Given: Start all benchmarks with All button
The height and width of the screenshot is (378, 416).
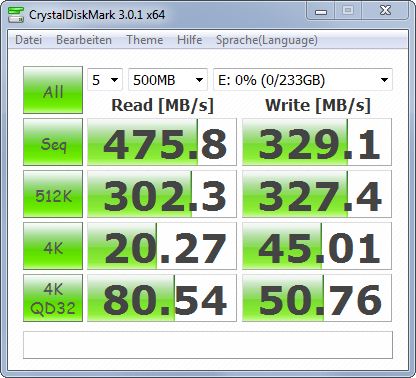Looking at the screenshot, I should pyautogui.click(x=53, y=90).
